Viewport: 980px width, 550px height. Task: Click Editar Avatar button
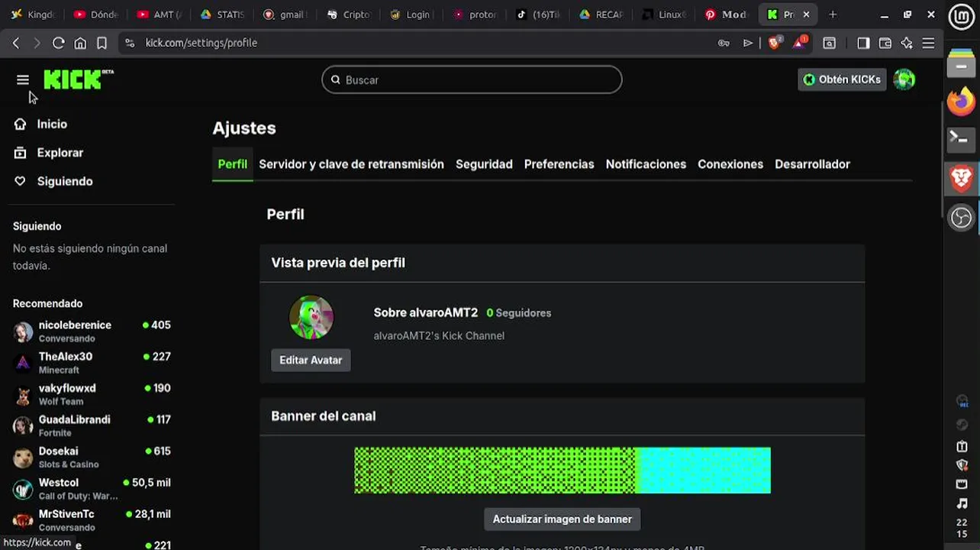tap(311, 360)
